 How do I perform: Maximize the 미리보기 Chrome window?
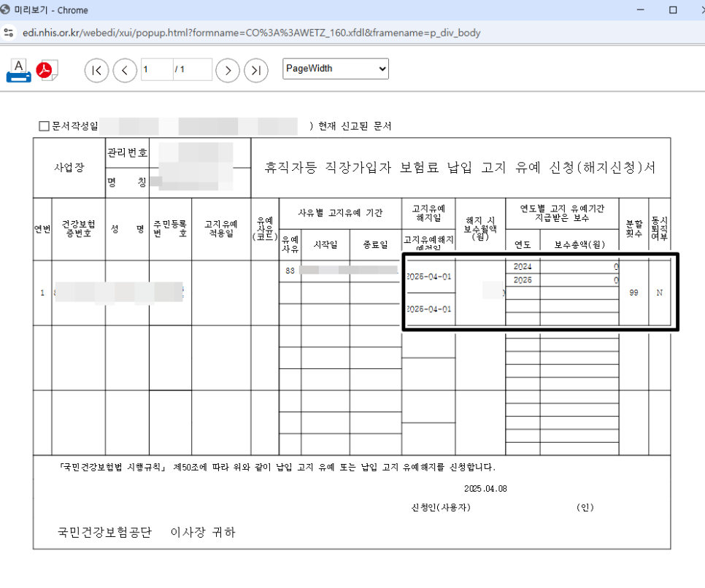click(x=673, y=10)
